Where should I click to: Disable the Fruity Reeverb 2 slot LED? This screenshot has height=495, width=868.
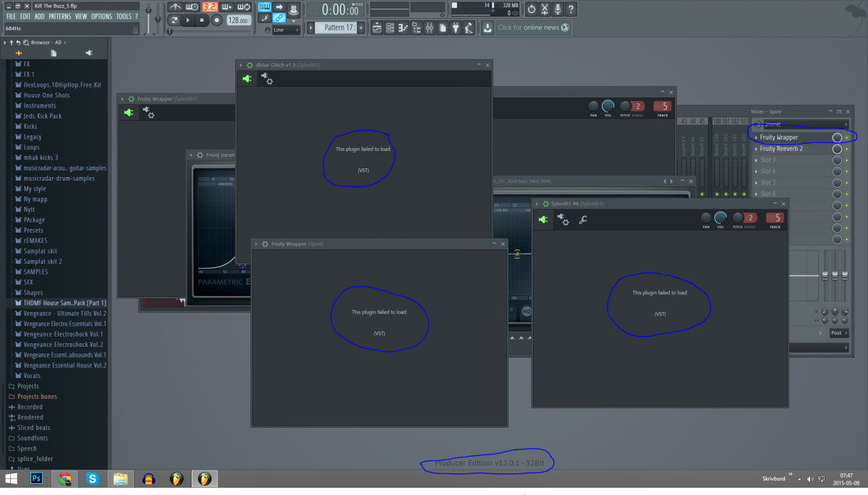847,149
